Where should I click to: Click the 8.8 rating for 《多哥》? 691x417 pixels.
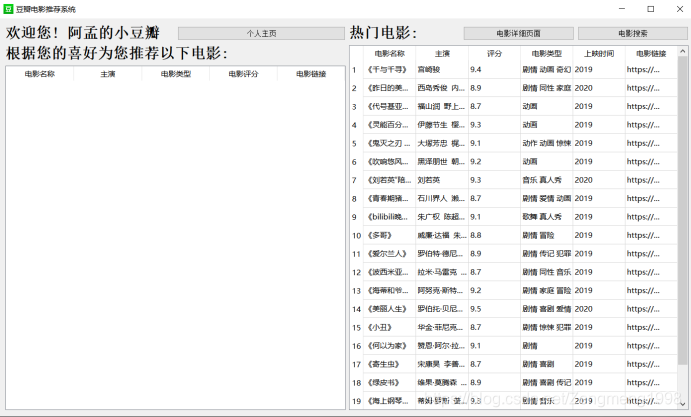[494, 235]
